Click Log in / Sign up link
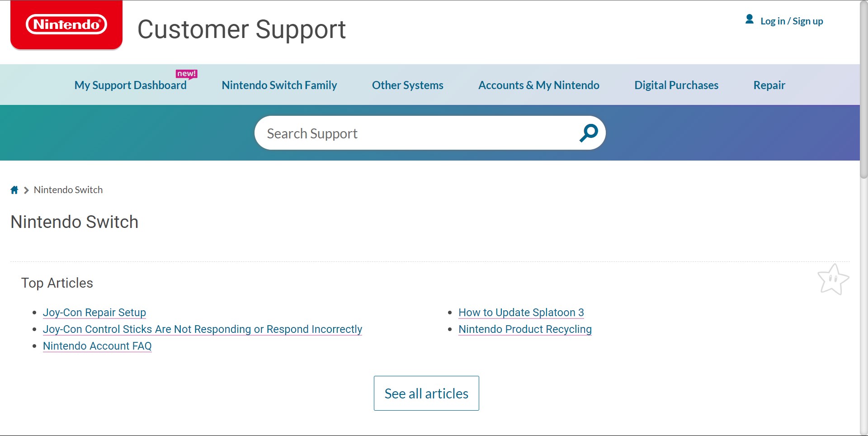Viewport: 868px width, 436px height. click(x=791, y=21)
